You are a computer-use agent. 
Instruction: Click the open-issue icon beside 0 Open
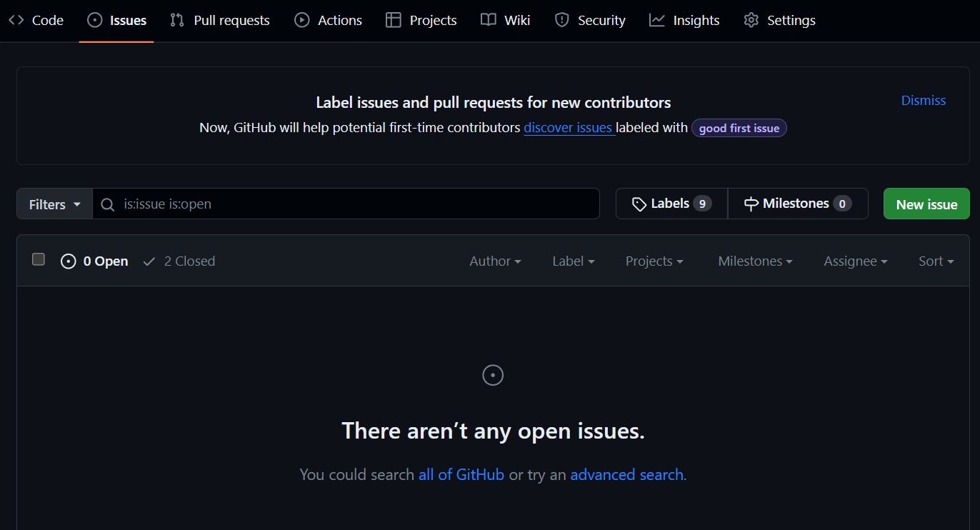(x=69, y=261)
